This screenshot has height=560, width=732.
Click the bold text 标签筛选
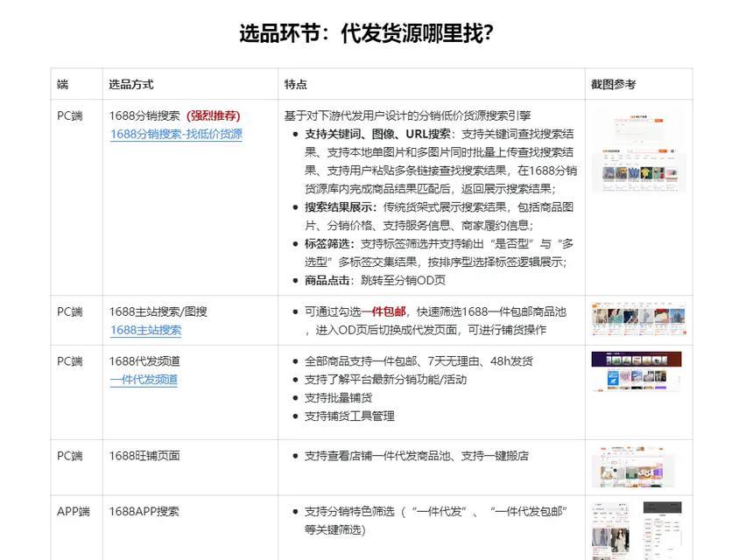[327, 243]
